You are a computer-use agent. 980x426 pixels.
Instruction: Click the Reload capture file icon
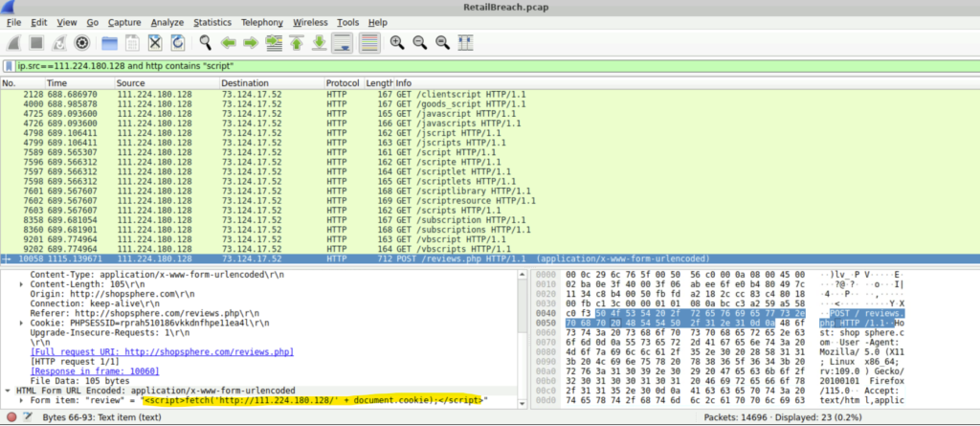[178, 43]
